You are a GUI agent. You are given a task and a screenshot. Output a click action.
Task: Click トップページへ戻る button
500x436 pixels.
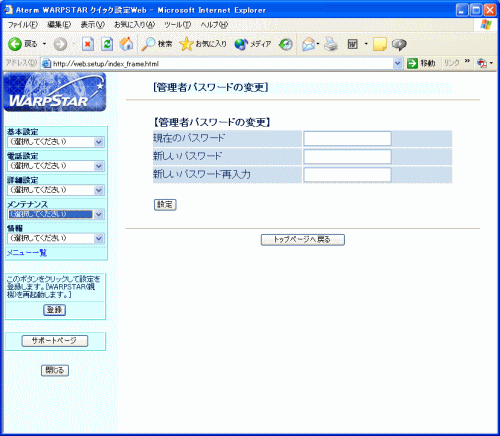coord(303,240)
